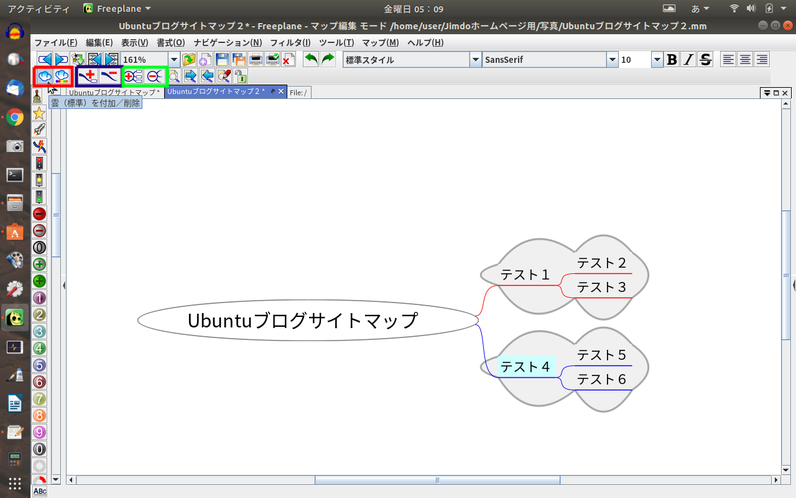Align text center
The height and width of the screenshot is (498, 796).
[x=745, y=59]
